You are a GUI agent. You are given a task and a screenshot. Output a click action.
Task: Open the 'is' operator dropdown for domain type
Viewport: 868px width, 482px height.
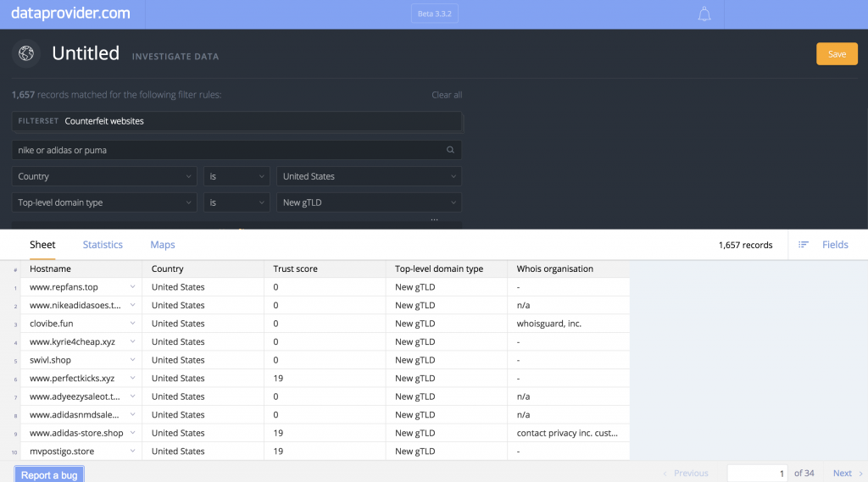click(236, 202)
